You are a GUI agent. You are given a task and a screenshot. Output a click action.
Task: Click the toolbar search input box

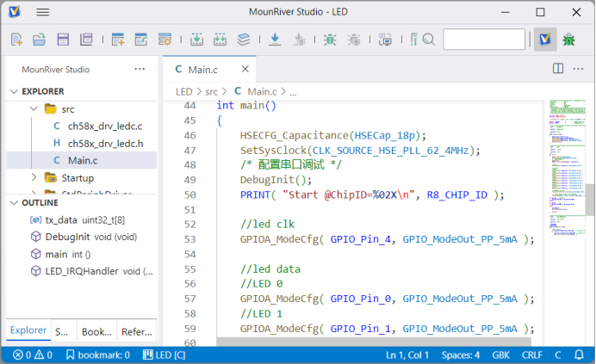[484, 39]
